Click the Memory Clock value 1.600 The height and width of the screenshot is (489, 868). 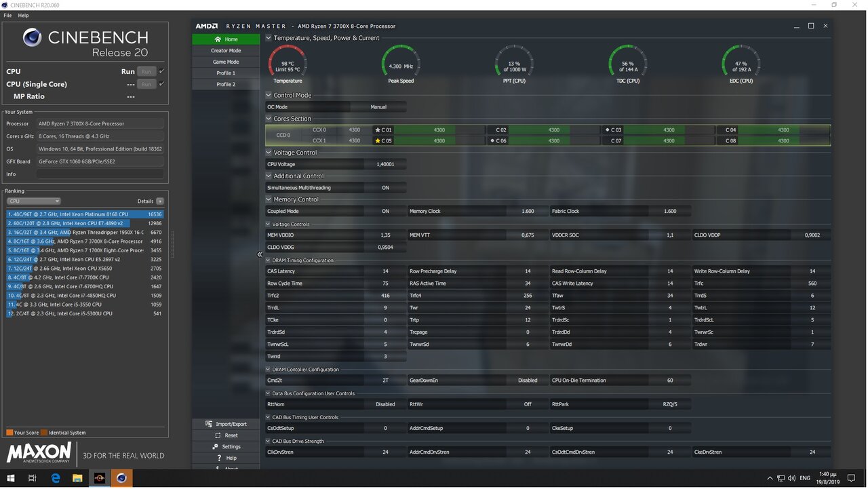click(x=528, y=211)
